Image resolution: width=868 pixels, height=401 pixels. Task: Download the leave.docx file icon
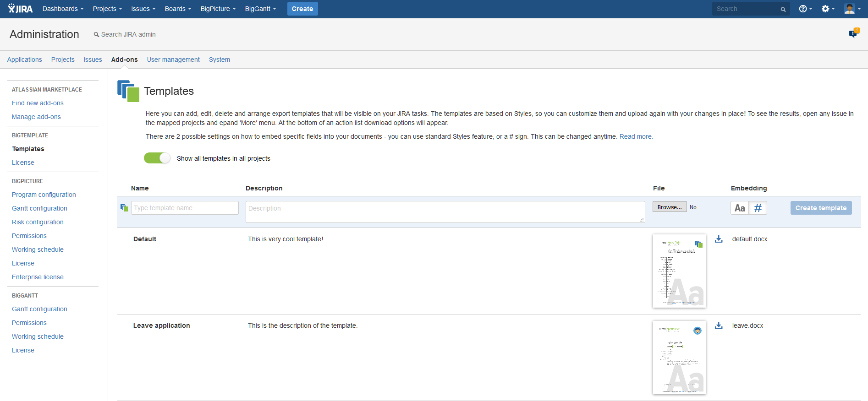[719, 325]
